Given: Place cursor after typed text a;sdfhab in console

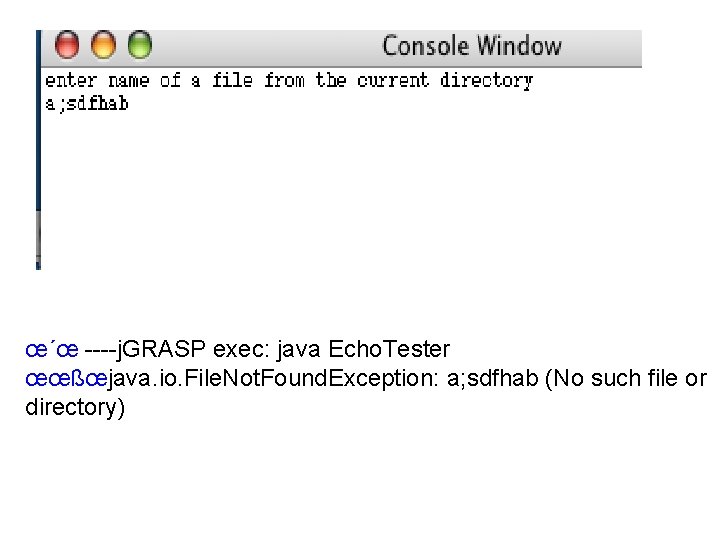Looking at the screenshot, I should 130,104.
